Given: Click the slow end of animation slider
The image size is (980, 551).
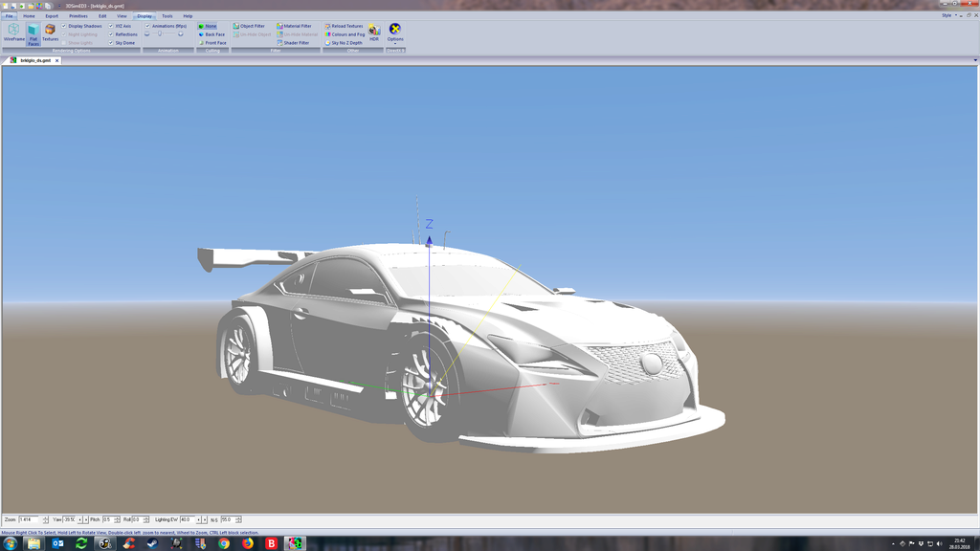Looking at the screenshot, I should click(x=146, y=34).
